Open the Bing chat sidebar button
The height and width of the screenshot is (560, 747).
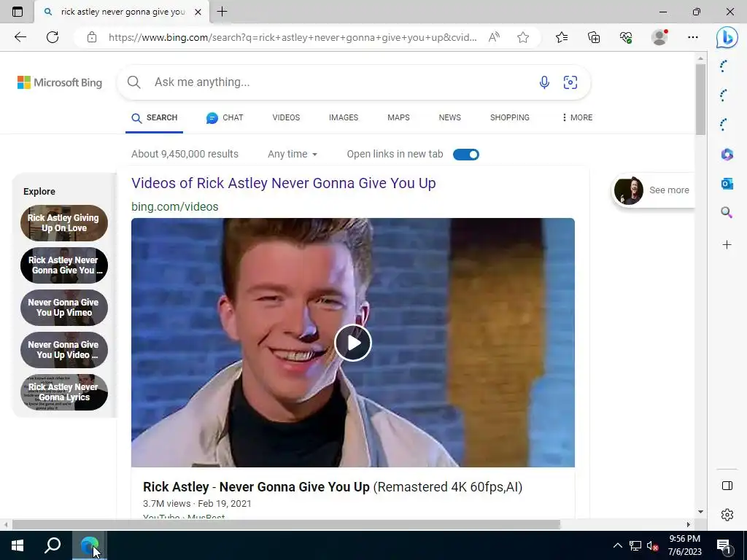(x=727, y=38)
